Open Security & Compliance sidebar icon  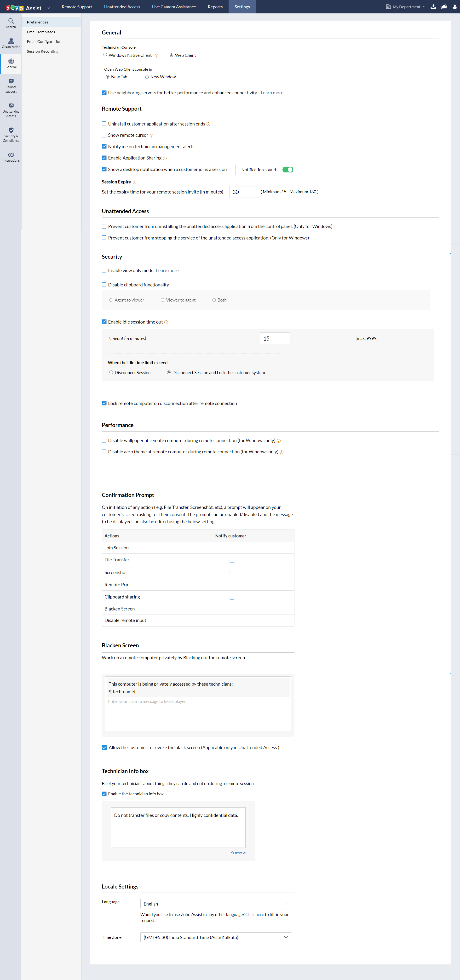[x=11, y=135]
